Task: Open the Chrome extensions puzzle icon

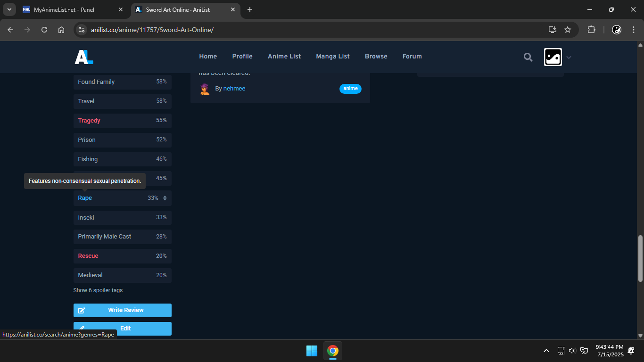Action: (591, 30)
